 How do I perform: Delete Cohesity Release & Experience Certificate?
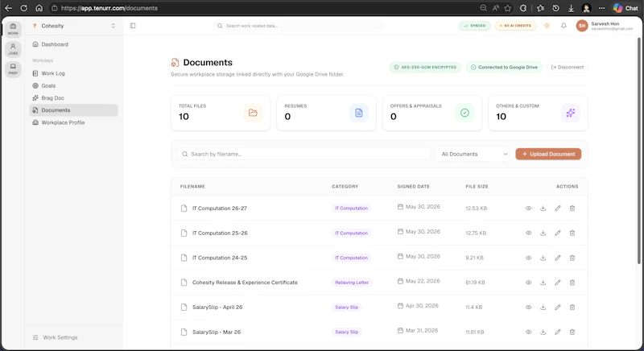pos(572,283)
